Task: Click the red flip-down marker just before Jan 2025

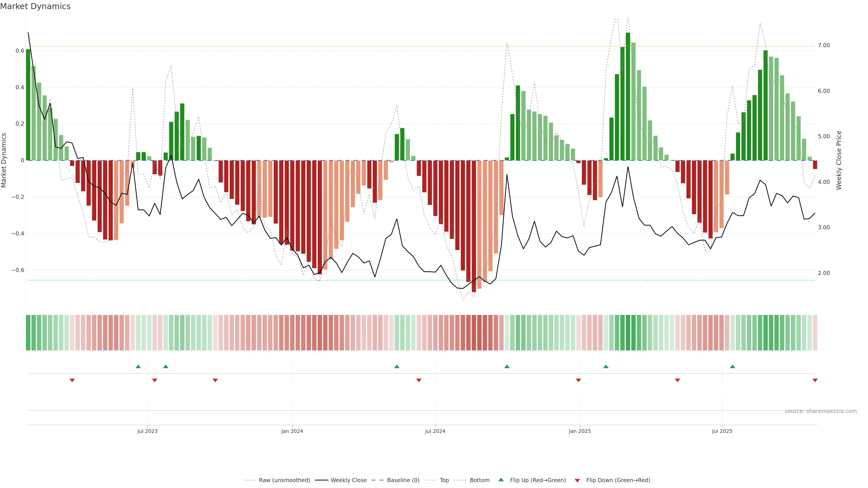Action: pyautogui.click(x=578, y=380)
